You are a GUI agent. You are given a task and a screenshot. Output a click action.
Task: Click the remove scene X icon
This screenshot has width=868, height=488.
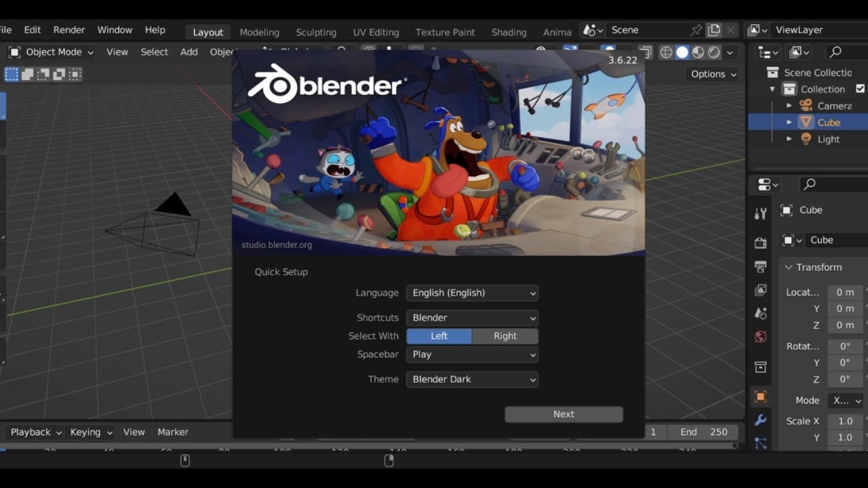pos(730,30)
